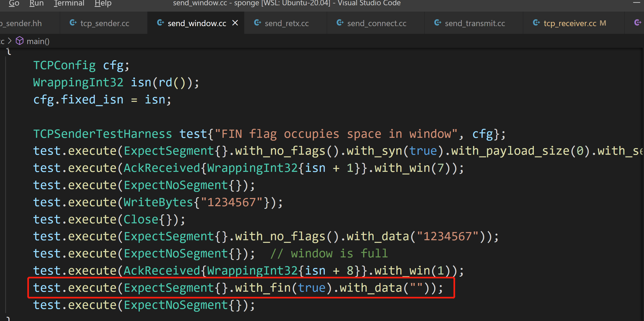Click the C++ file icon on send_window.cc tab

coord(161,23)
